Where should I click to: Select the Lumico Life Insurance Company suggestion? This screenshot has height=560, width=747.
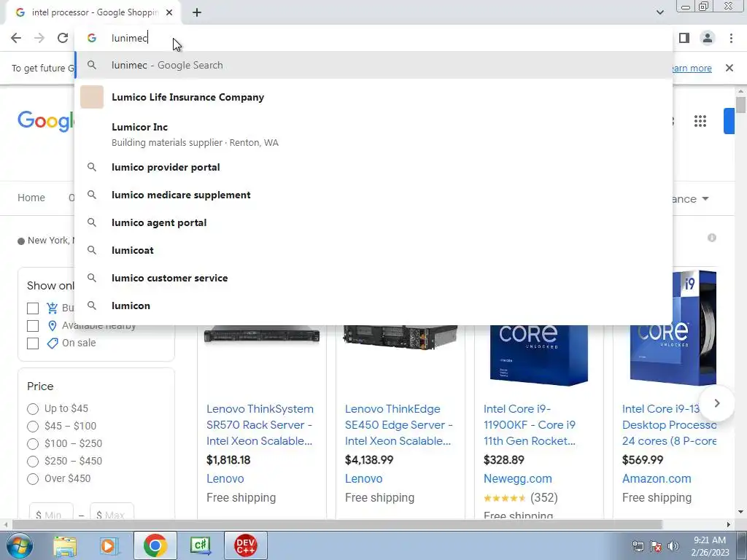point(373,97)
